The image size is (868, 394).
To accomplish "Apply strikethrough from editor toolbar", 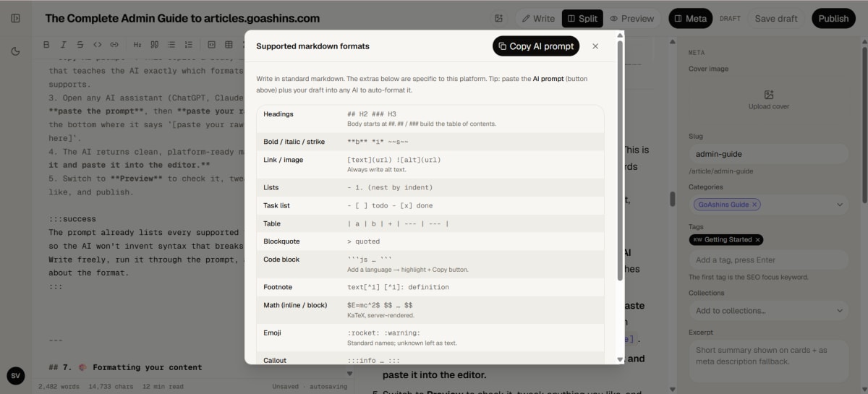I will coord(80,45).
